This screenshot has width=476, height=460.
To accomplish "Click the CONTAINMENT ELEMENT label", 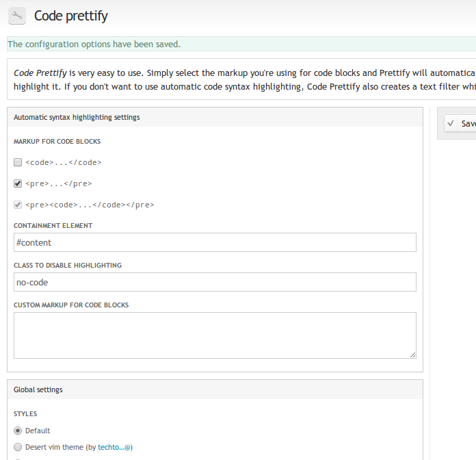I will tap(53, 226).
